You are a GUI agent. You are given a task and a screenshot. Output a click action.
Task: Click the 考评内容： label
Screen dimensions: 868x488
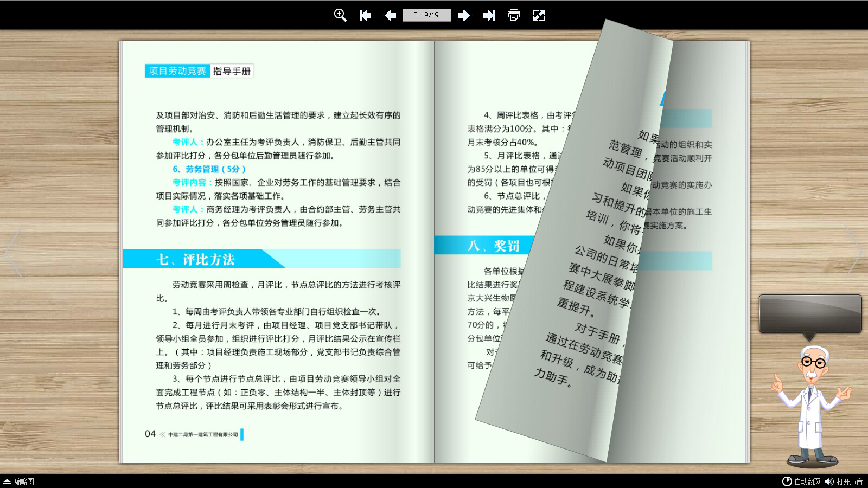coord(193,183)
